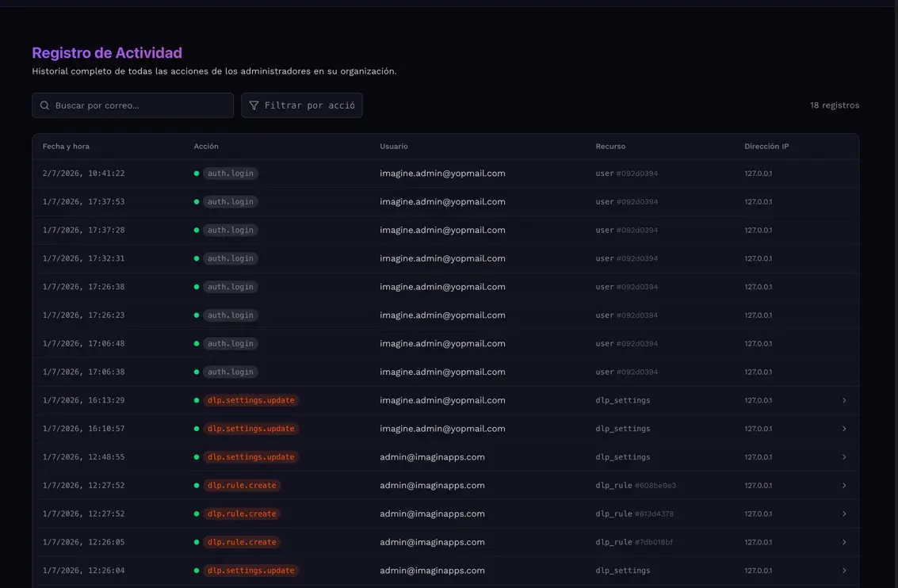This screenshot has width=898, height=588.
Task: Click the green status dot at 10:41:22
Action: click(x=197, y=174)
